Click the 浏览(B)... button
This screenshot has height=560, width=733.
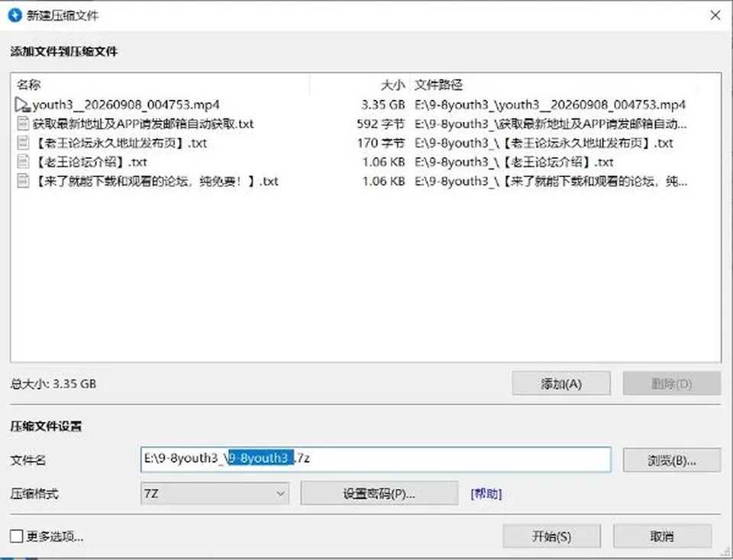pyautogui.click(x=671, y=461)
